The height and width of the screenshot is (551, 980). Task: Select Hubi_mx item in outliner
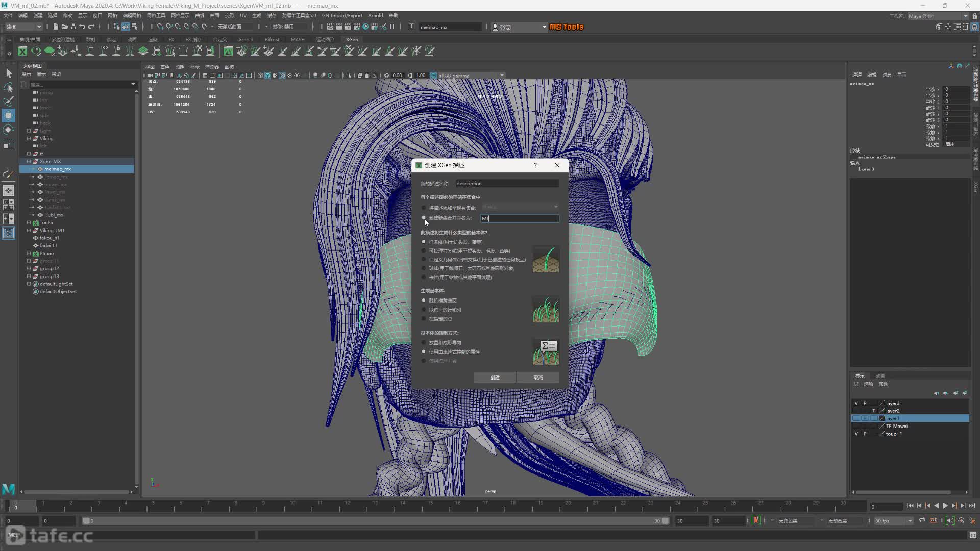click(x=54, y=215)
